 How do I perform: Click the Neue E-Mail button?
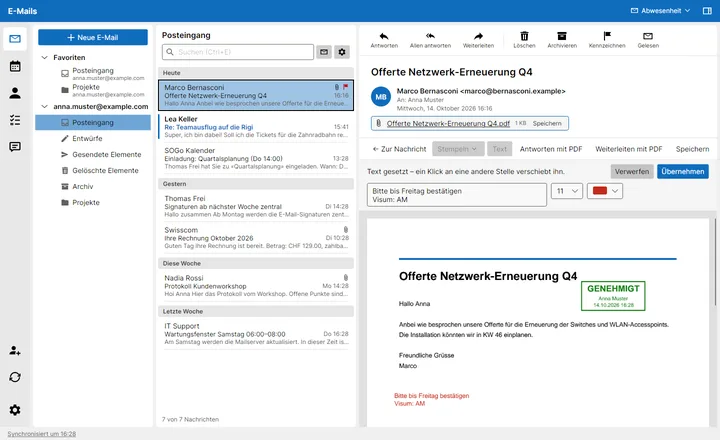click(x=93, y=37)
